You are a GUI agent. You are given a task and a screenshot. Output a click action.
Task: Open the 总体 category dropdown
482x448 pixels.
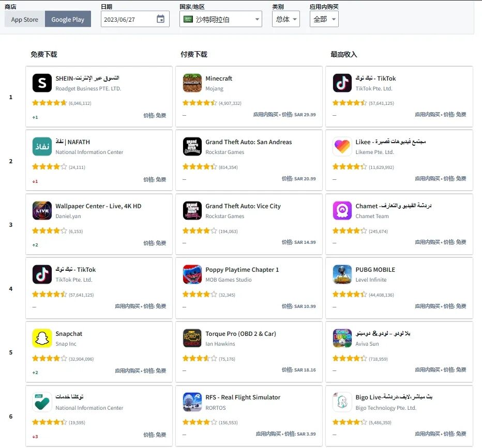[x=286, y=19]
